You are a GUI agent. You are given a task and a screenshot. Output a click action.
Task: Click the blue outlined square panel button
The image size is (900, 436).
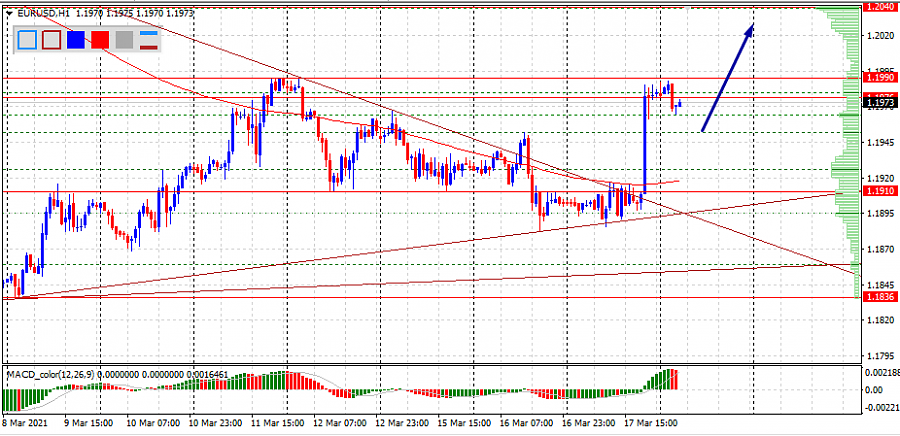click(x=27, y=40)
